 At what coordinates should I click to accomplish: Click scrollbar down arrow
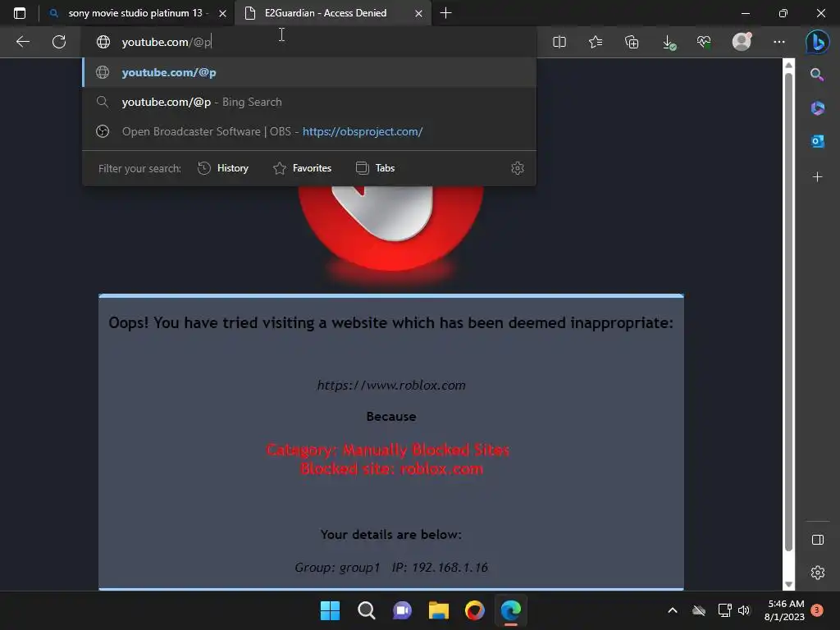click(788, 584)
